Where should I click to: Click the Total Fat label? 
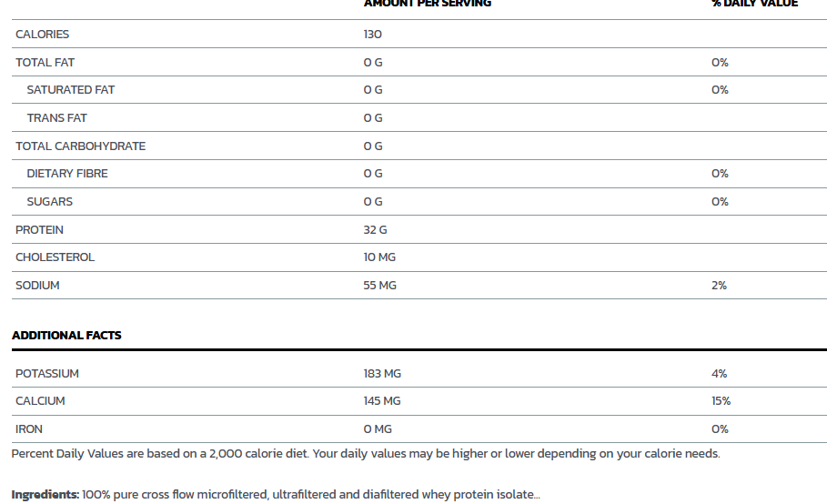tap(45, 62)
